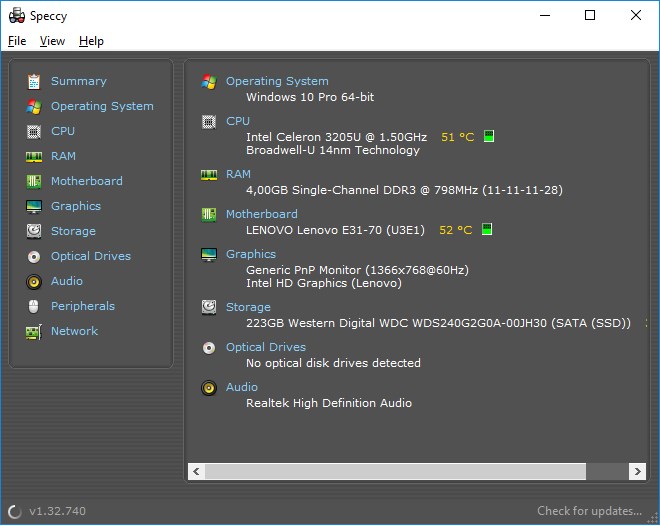Viewport: 660px width, 526px height.
Task: Click the Peripherals mouse icon in sidebar
Action: click(34, 306)
